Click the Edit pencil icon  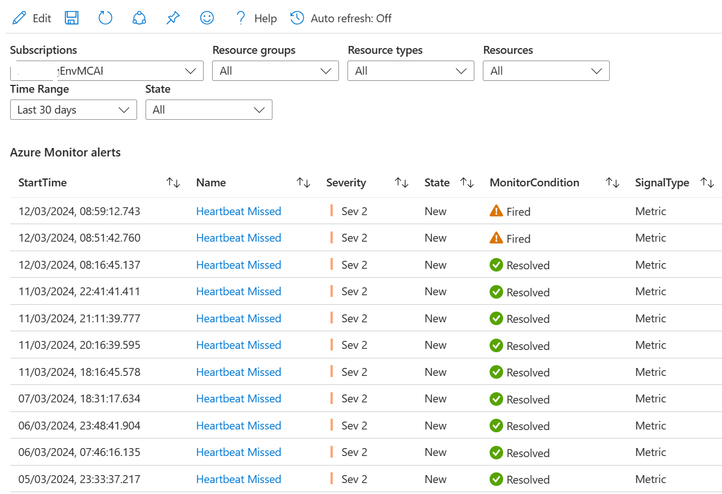tap(19, 18)
